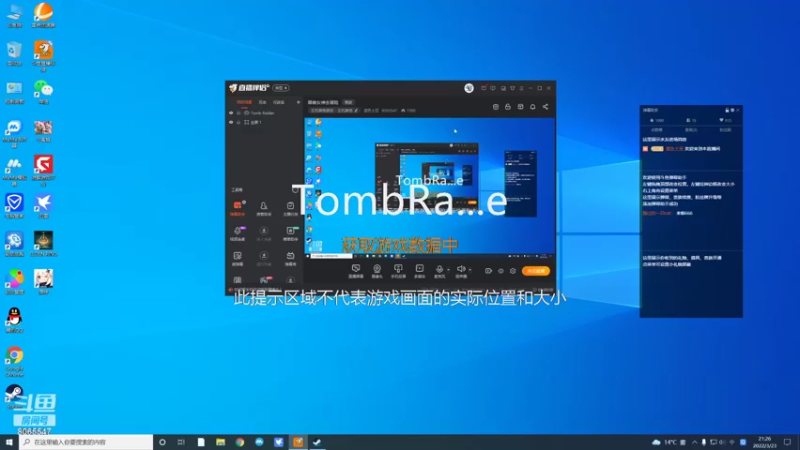Open the user avatar in the title bar
Image resolution: width=800 pixels, height=450 pixels.
[x=469, y=88]
